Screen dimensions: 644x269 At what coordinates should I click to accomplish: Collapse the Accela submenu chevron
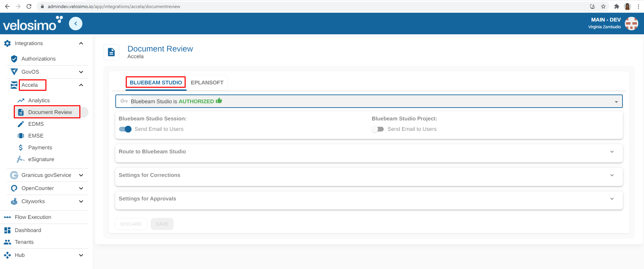point(81,85)
